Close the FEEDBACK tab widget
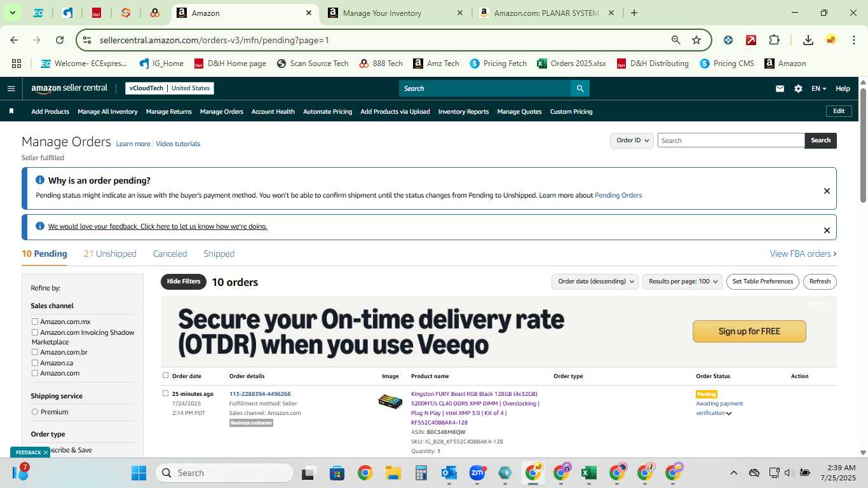Viewport: 868px width, 488px height. pos(46,452)
